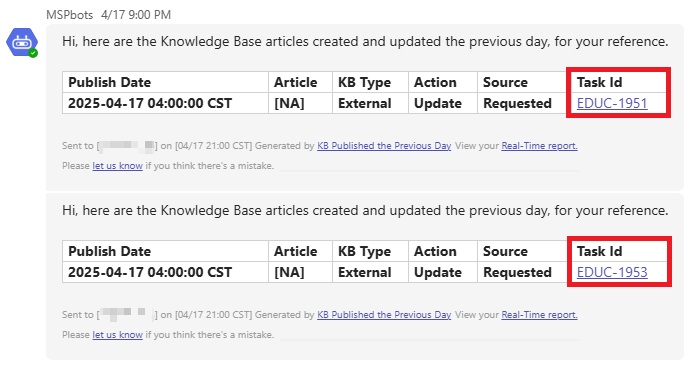Click second 'let us know' feedback link

pyautogui.click(x=117, y=335)
